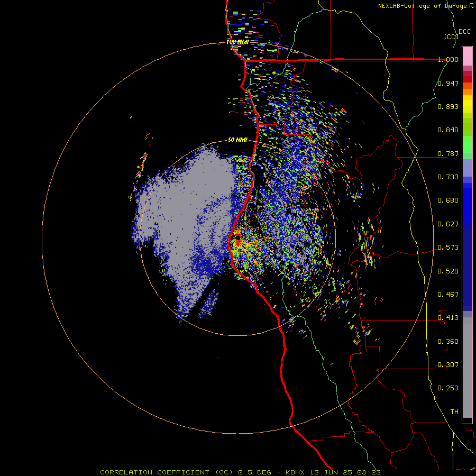
Task: Select the 0.253 legend value
Action: (448, 388)
